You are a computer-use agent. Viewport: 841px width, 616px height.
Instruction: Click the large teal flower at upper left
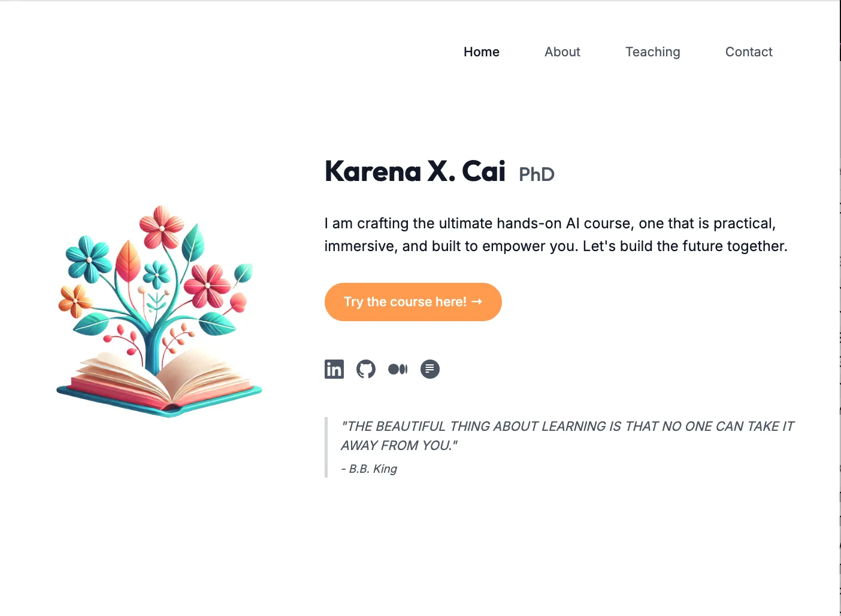89,259
